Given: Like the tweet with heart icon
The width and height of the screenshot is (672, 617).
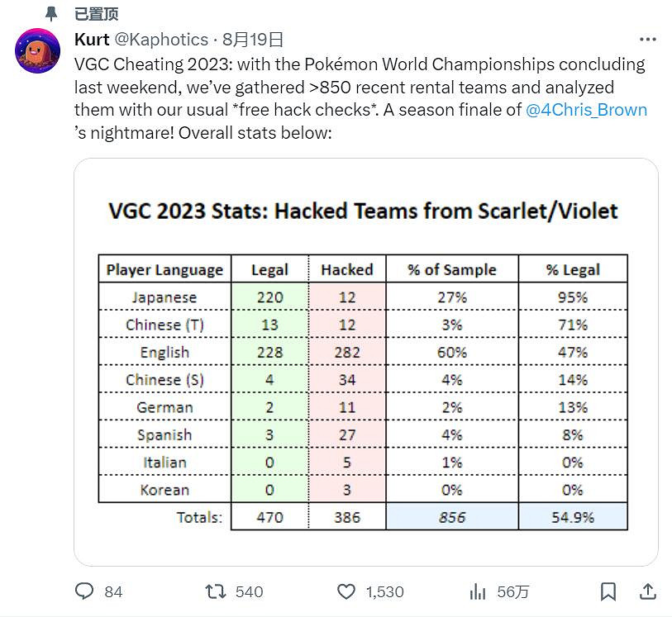Looking at the screenshot, I should pos(346,591).
